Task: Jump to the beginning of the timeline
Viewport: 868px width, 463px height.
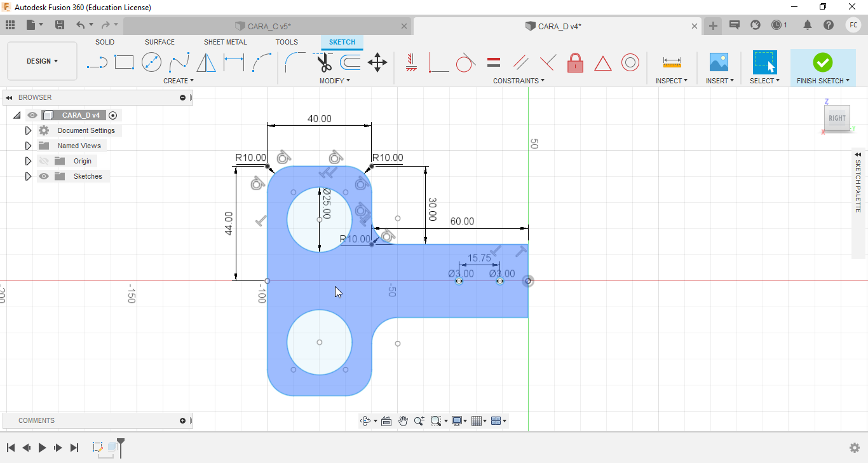Action: pyautogui.click(x=11, y=448)
